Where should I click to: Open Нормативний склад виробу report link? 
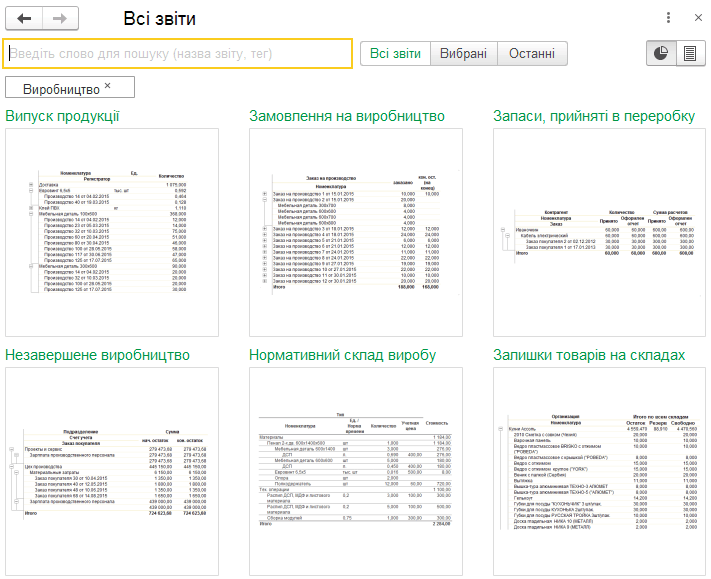(342, 355)
